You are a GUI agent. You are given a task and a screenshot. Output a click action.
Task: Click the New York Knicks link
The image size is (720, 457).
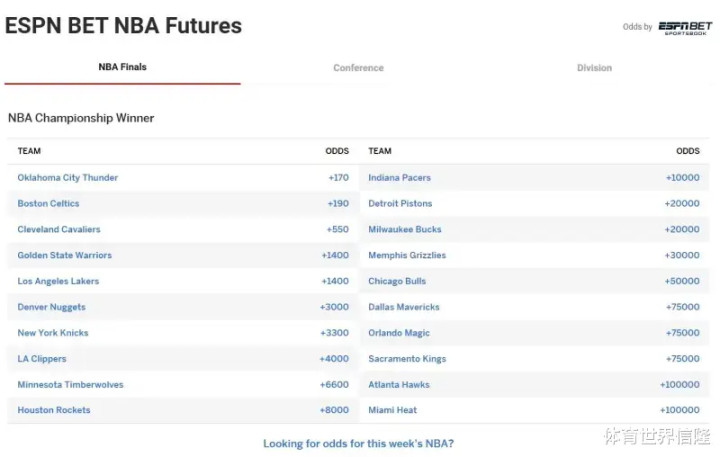click(53, 333)
